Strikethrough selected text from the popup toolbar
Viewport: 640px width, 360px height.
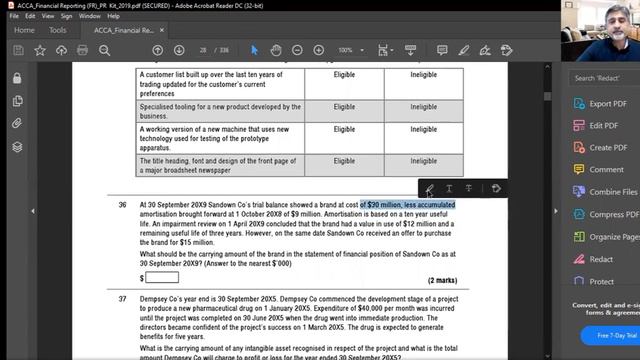click(469, 188)
